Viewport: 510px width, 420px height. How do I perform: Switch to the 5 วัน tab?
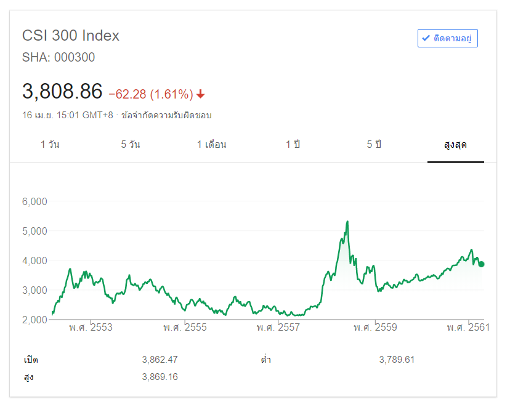click(x=131, y=145)
